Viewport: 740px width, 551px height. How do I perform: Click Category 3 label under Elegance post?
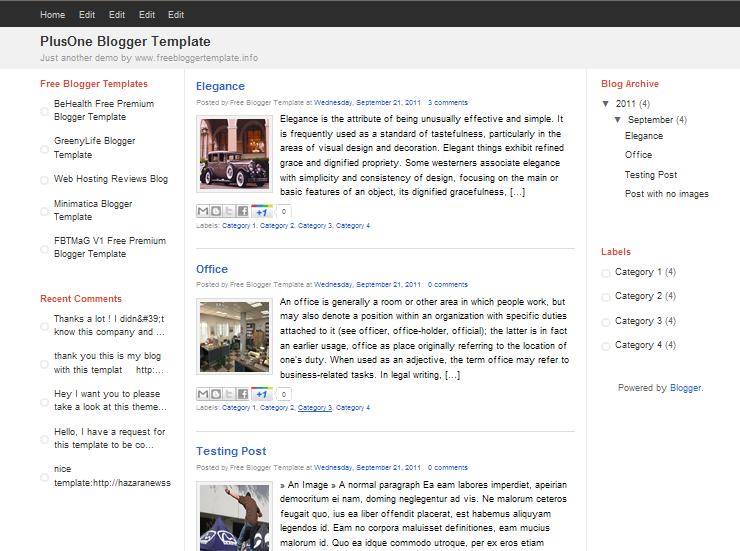(x=315, y=225)
